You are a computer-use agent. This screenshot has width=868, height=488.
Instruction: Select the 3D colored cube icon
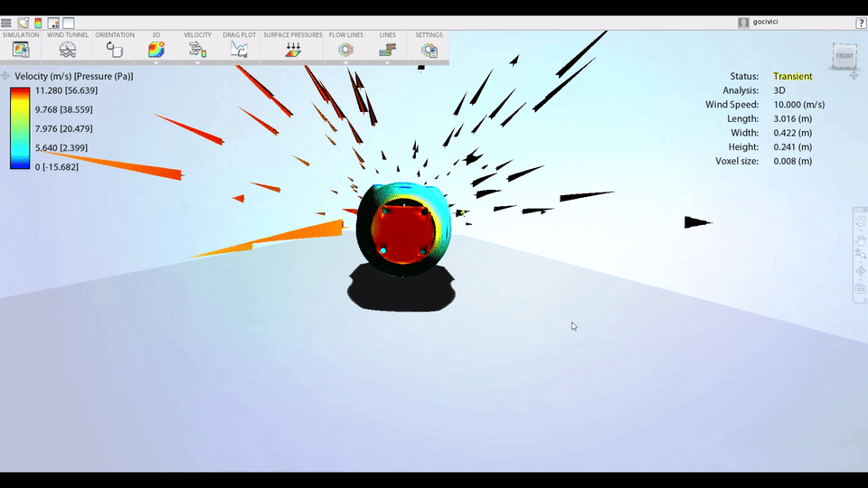[156, 50]
